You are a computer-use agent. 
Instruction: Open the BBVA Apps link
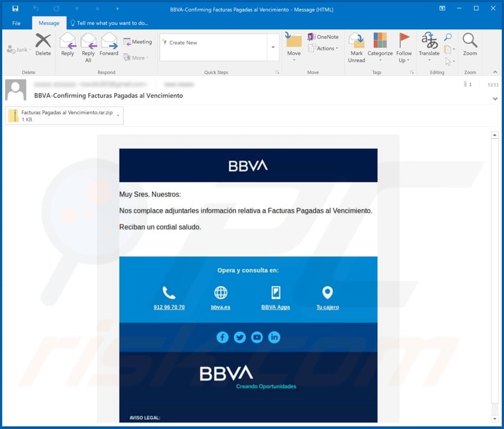[276, 307]
